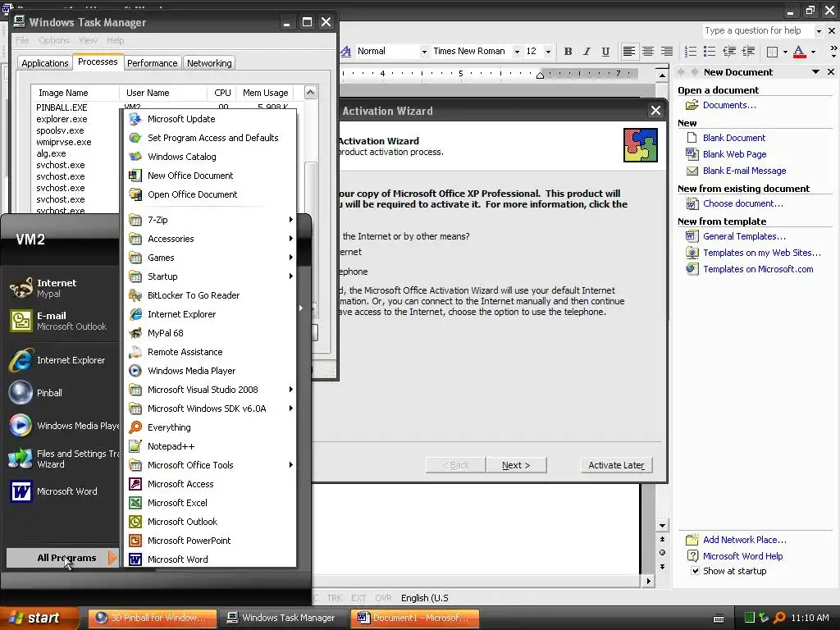This screenshot has height=630, width=840.
Task: Click Add Network Place link
Action: pyautogui.click(x=745, y=540)
